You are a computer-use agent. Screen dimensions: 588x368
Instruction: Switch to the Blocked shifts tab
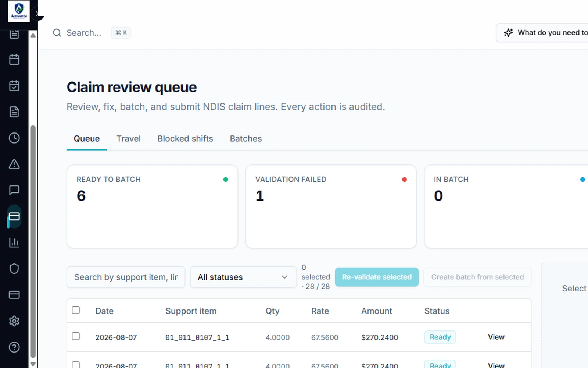coord(185,139)
